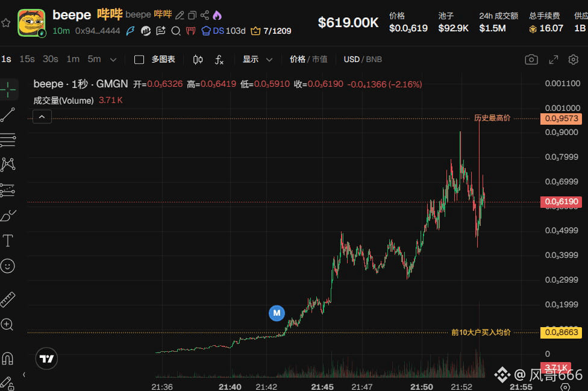This screenshot has width=588, height=391.
Task: Switch to the 15s timeframe
Action: click(27, 59)
